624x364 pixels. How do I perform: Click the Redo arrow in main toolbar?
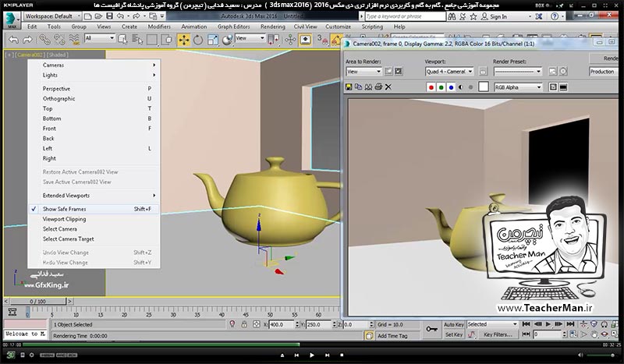27,40
